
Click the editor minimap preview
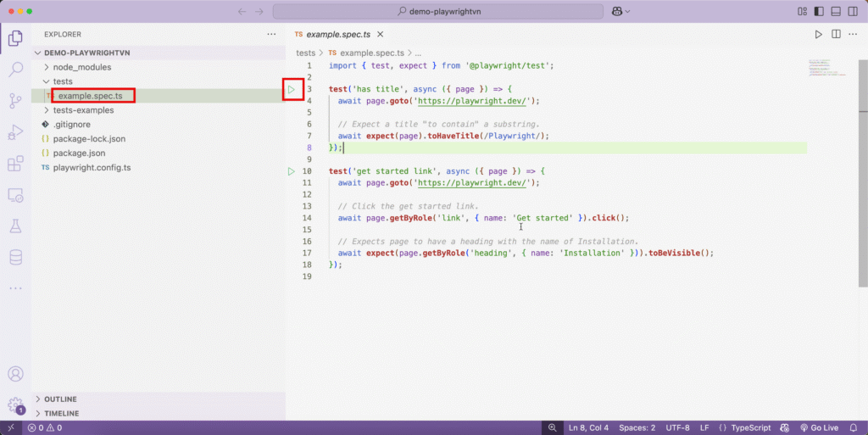[x=827, y=68]
